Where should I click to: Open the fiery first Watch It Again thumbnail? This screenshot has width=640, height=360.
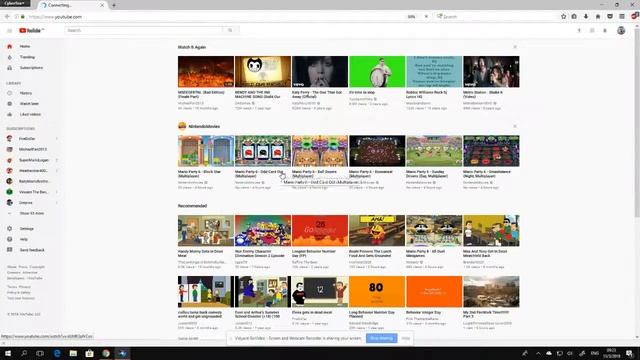(x=206, y=71)
